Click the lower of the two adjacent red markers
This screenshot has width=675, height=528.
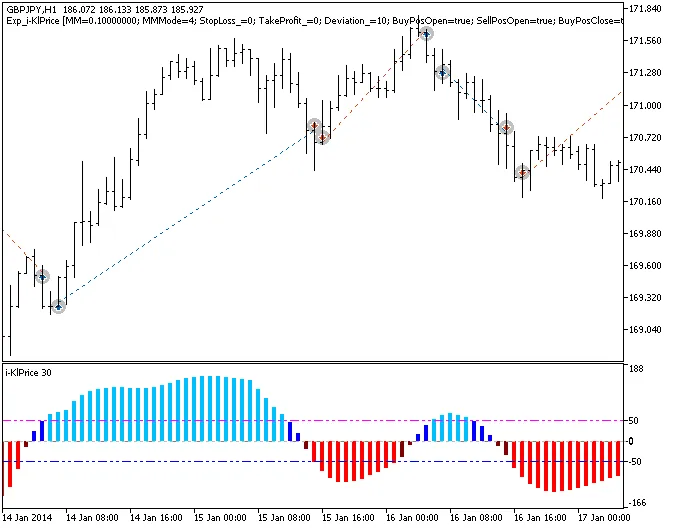(x=322, y=137)
